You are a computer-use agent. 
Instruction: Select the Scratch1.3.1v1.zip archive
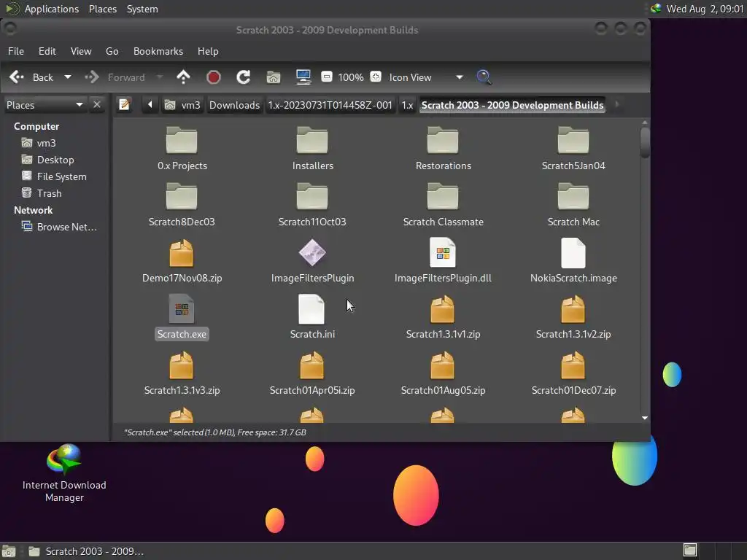click(443, 317)
